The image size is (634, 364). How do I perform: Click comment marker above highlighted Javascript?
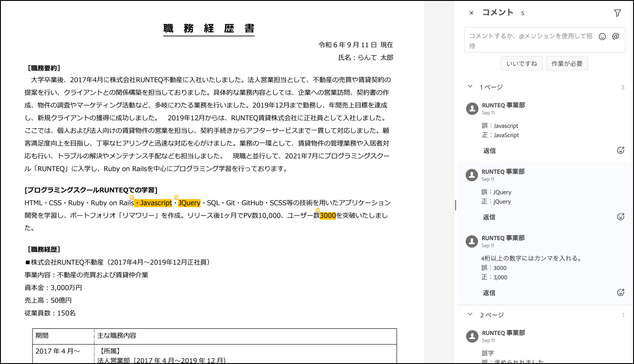pyautogui.click(x=132, y=197)
